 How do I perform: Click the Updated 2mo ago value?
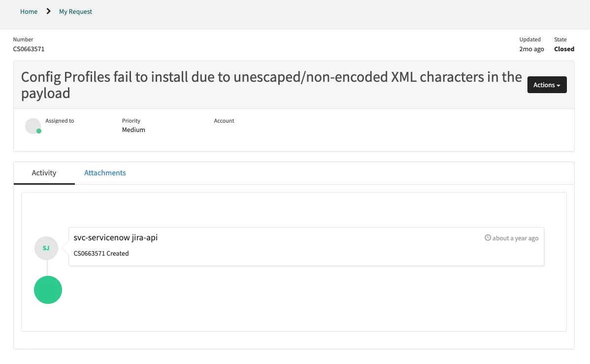531,49
